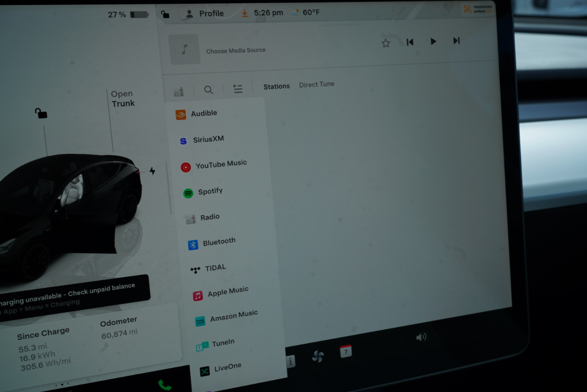587x392 pixels.
Task: Pick LiveOne from the source list
Action: [x=221, y=369]
